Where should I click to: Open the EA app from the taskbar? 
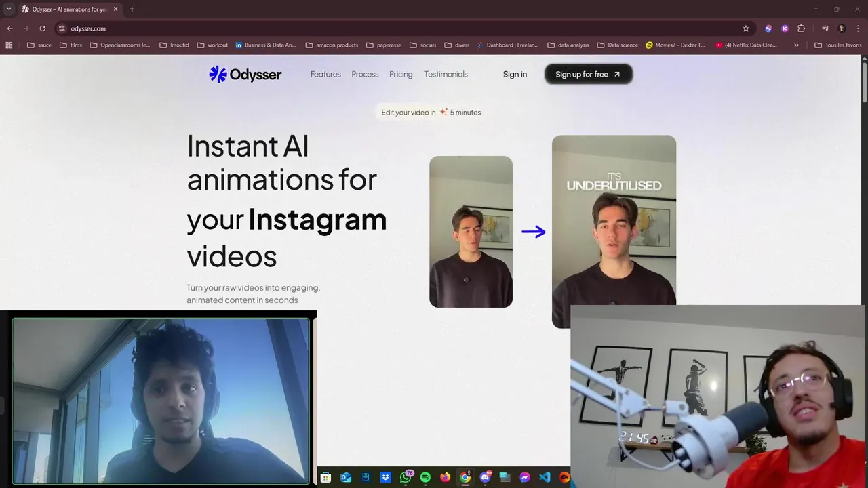click(564, 477)
